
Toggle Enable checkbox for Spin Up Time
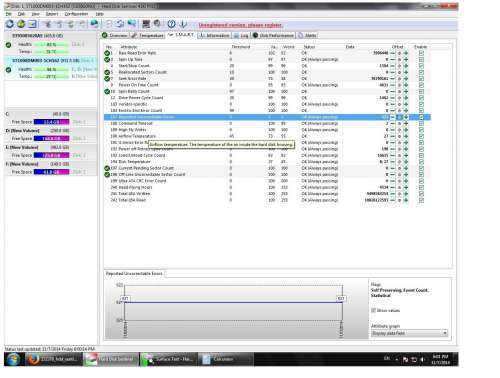(421, 59)
